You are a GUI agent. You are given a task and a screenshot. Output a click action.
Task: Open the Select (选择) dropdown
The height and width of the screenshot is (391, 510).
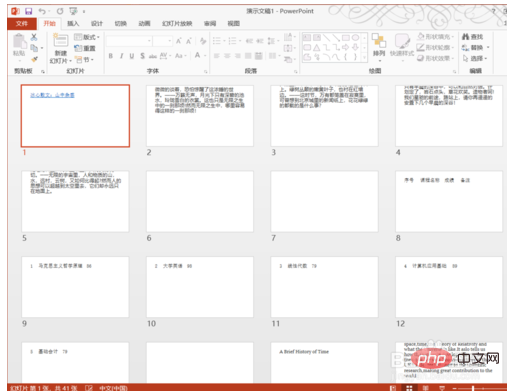tap(475, 58)
